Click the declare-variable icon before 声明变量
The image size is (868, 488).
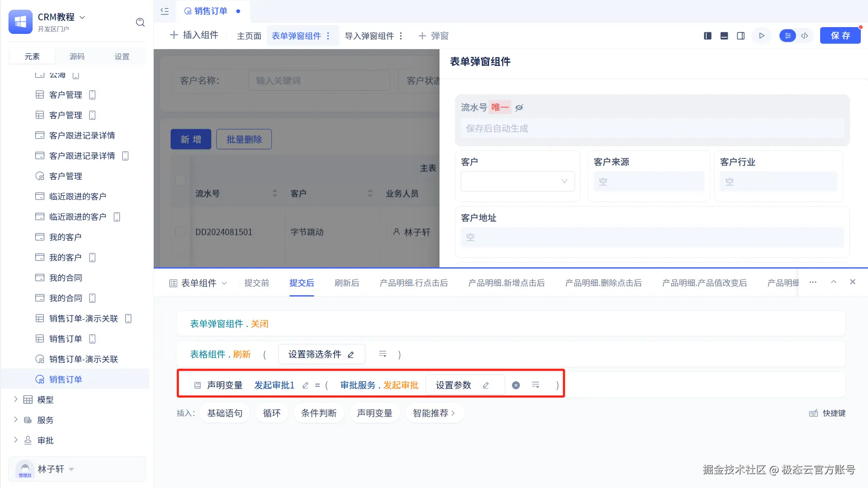coord(197,385)
